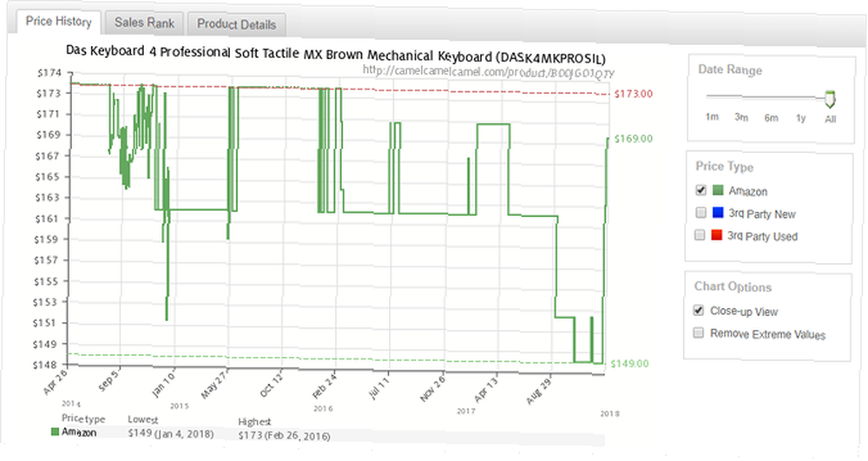Click the date range slider handle
Image resolution: width=868 pixels, height=461 pixels.
point(829,99)
